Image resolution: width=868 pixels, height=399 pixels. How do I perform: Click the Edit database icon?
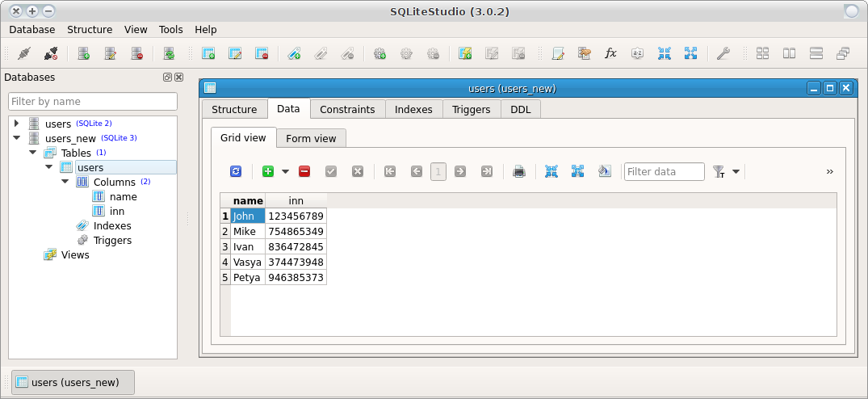click(x=110, y=53)
